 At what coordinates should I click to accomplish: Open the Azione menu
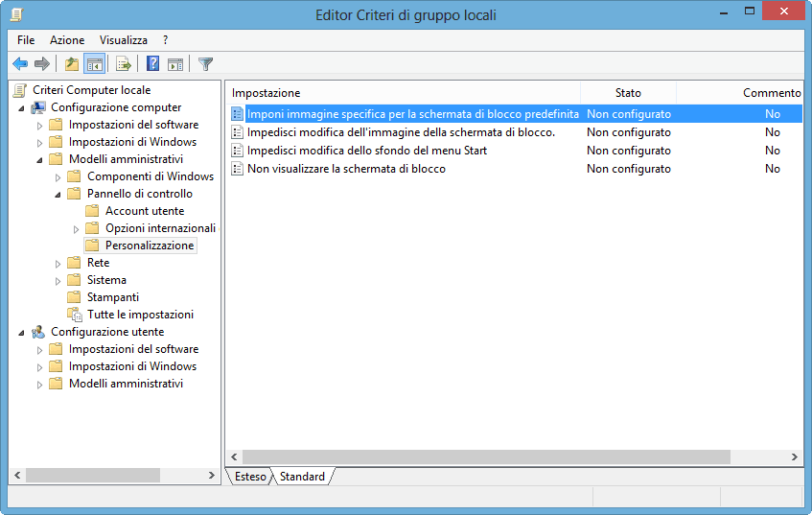point(67,40)
